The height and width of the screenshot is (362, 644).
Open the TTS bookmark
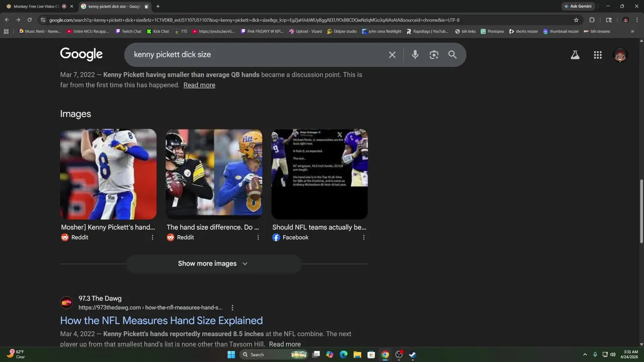click(x=181, y=31)
